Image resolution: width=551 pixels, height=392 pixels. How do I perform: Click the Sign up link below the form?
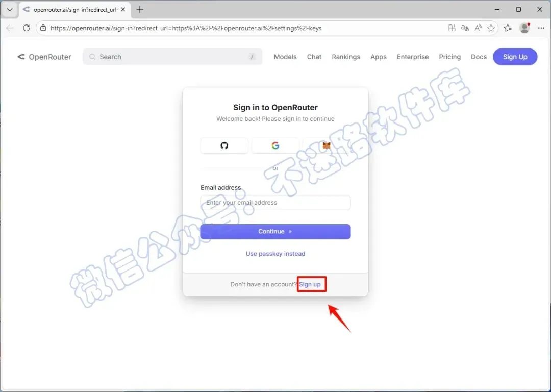(310, 284)
